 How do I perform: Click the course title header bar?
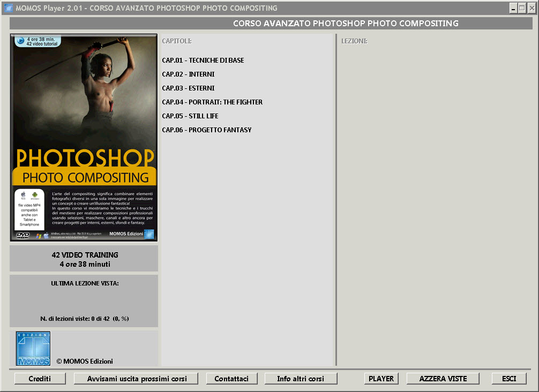[271, 24]
